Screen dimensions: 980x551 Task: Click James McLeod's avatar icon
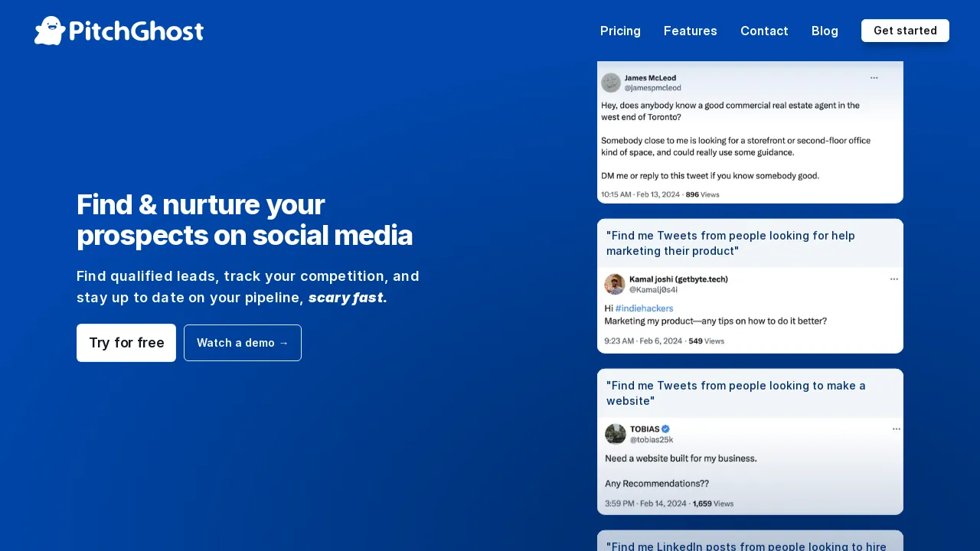tap(611, 83)
